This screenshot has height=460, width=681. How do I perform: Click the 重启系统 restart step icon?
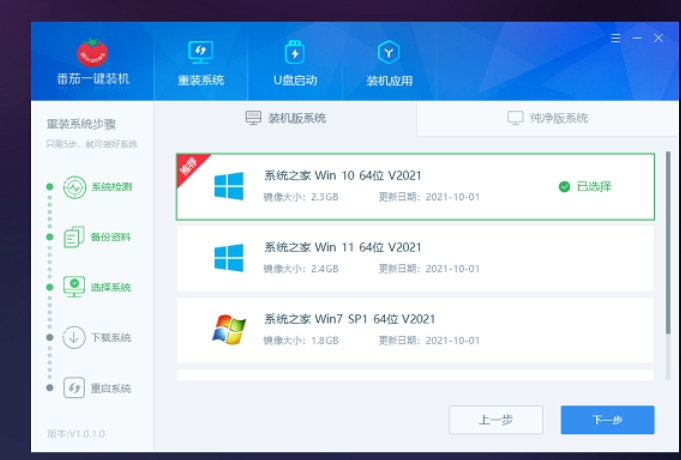(x=74, y=387)
